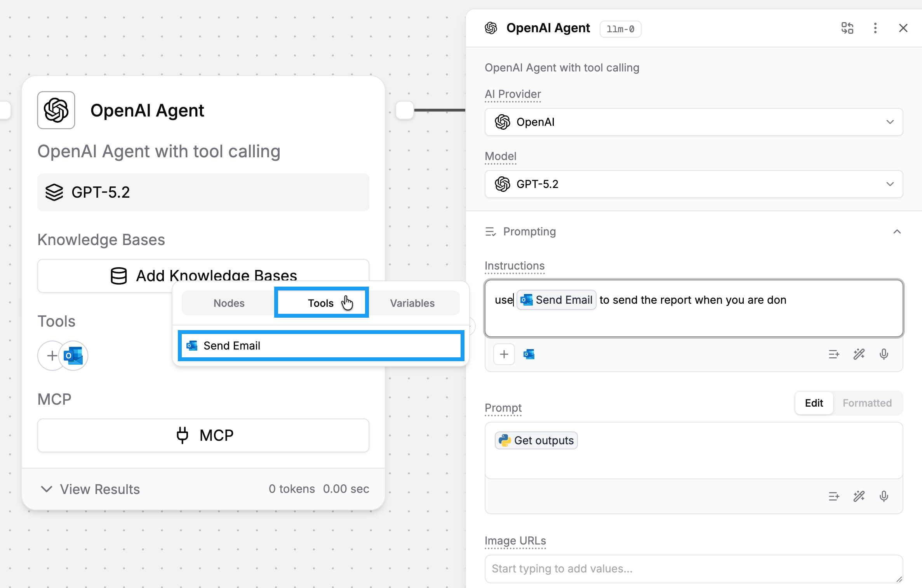
Task: Open the AI Provider dropdown
Action: (x=694, y=122)
